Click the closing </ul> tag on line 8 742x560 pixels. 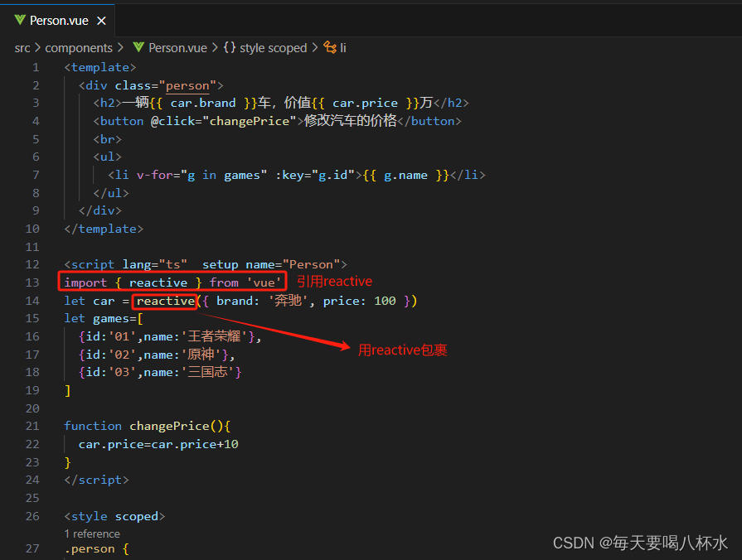click(111, 193)
